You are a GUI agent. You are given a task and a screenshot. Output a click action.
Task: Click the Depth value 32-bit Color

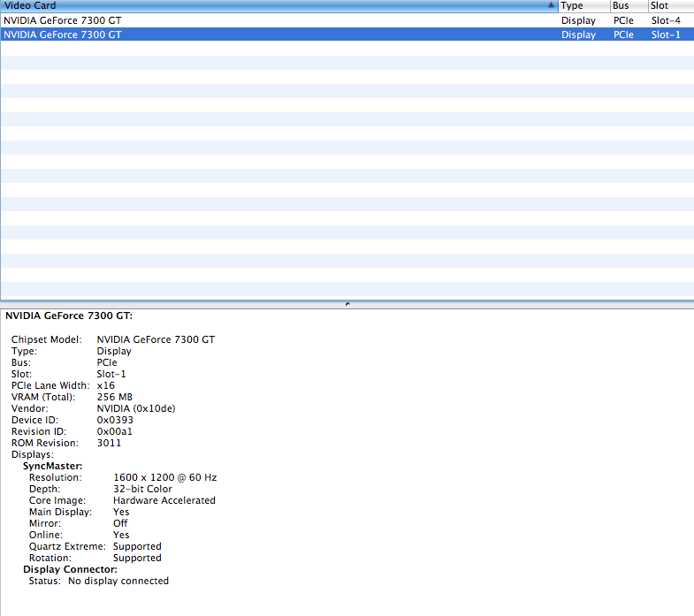tap(142, 489)
